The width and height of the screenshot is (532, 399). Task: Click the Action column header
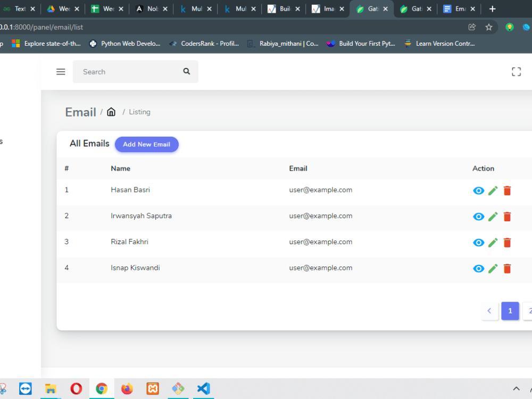[483, 169]
